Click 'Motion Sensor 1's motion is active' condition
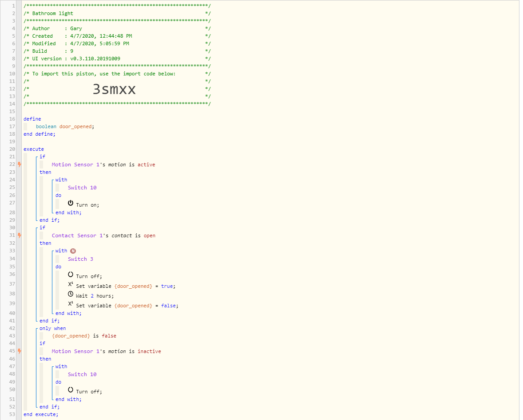 (103, 165)
